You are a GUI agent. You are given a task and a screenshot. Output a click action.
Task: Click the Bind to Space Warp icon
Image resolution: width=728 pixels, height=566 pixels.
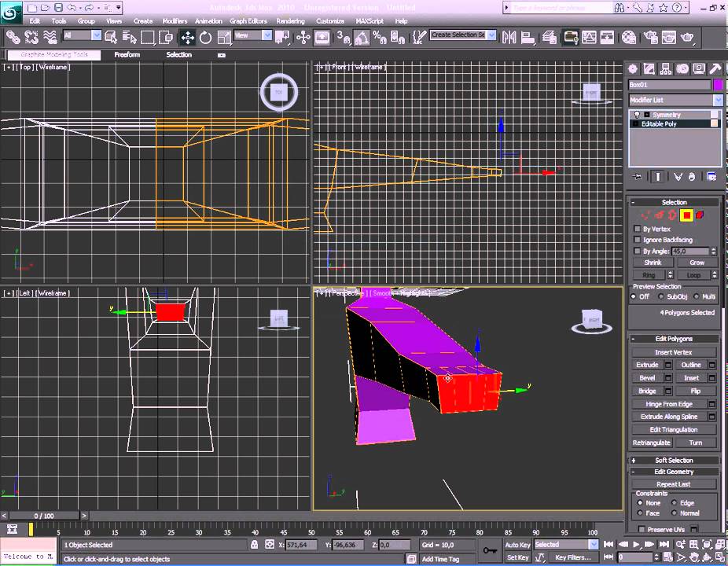[50, 37]
